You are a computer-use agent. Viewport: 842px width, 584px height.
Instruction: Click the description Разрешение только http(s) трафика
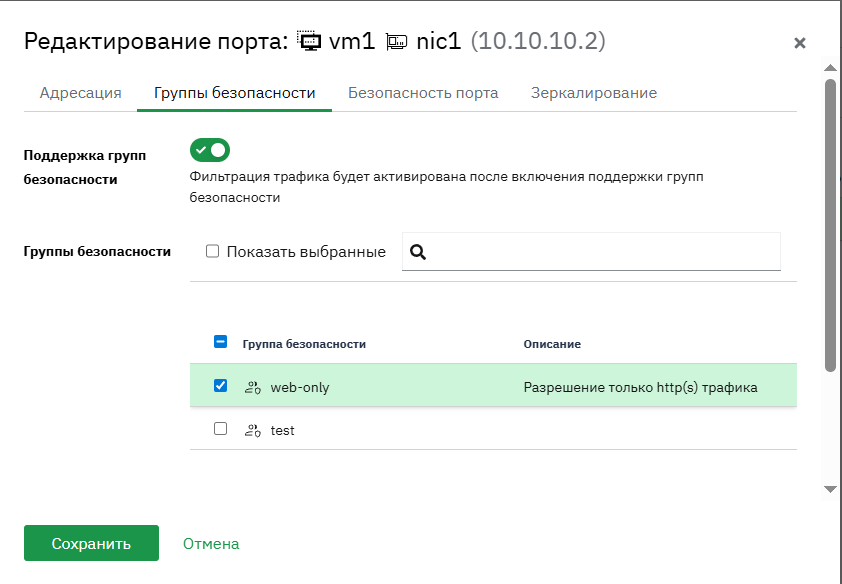[640, 388]
